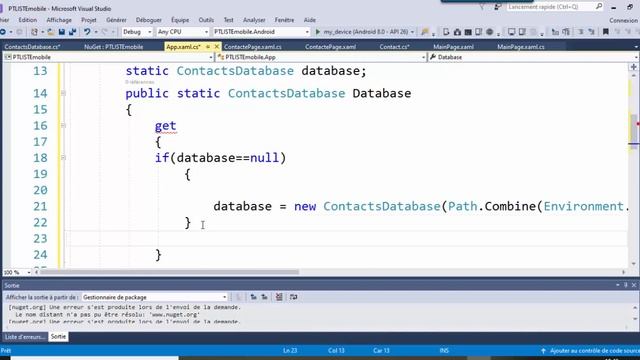The image size is (640, 360).
Task: Switch to the NuGet: PTLISTEmobile tab
Action: click(113, 47)
